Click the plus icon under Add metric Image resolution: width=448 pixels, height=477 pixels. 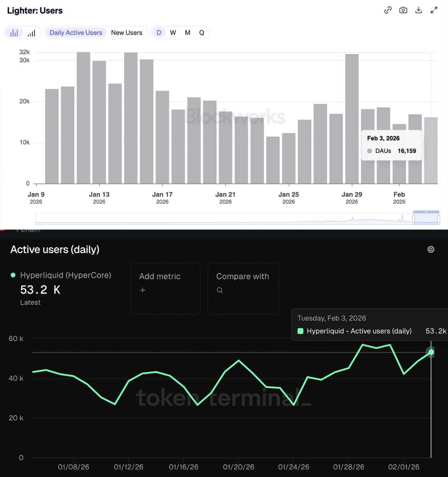tap(143, 290)
